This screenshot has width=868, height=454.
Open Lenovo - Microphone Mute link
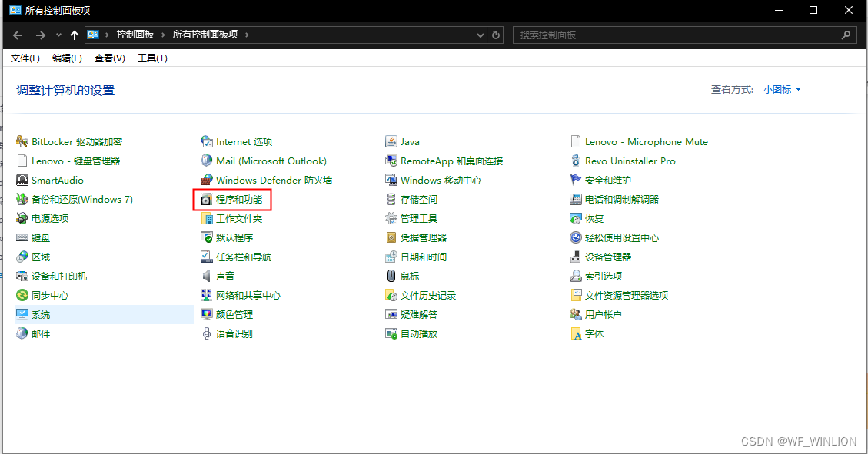[647, 141]
